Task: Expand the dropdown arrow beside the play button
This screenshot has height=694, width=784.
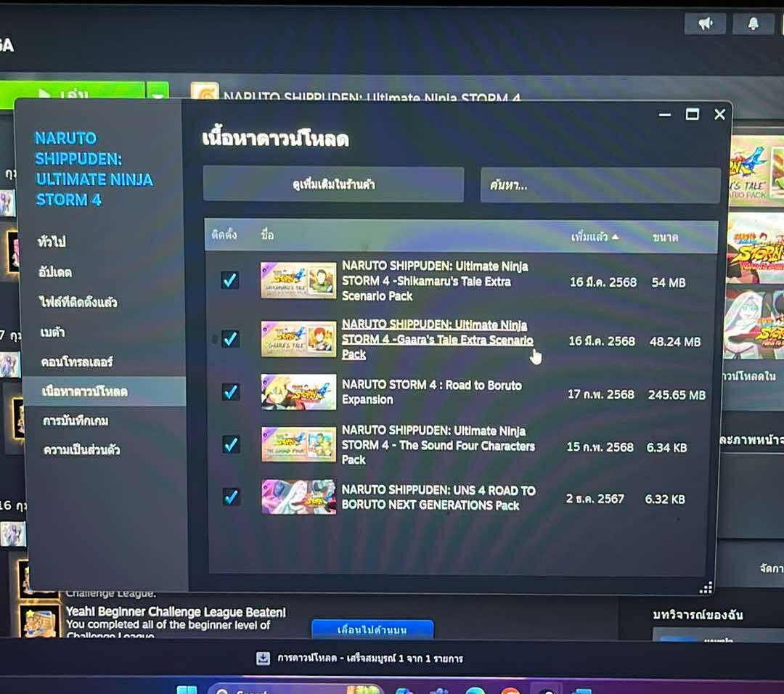Action: click(158, 92)
